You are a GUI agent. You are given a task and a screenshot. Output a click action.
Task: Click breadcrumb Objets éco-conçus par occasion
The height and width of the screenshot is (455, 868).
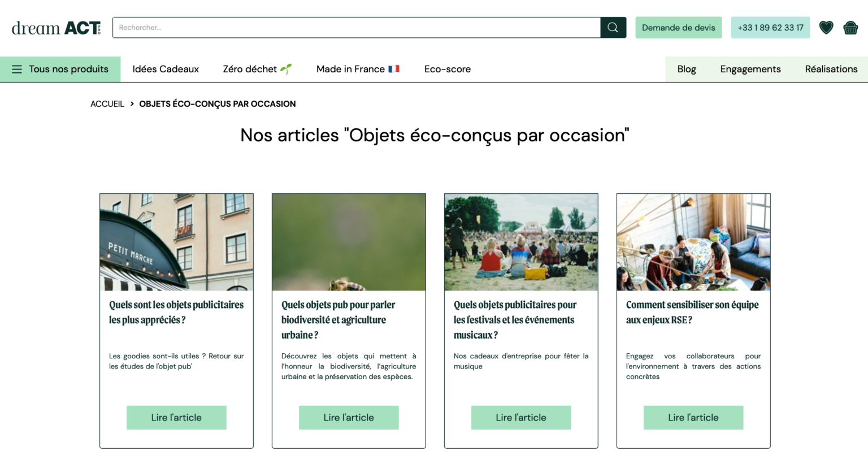(218, 104)
